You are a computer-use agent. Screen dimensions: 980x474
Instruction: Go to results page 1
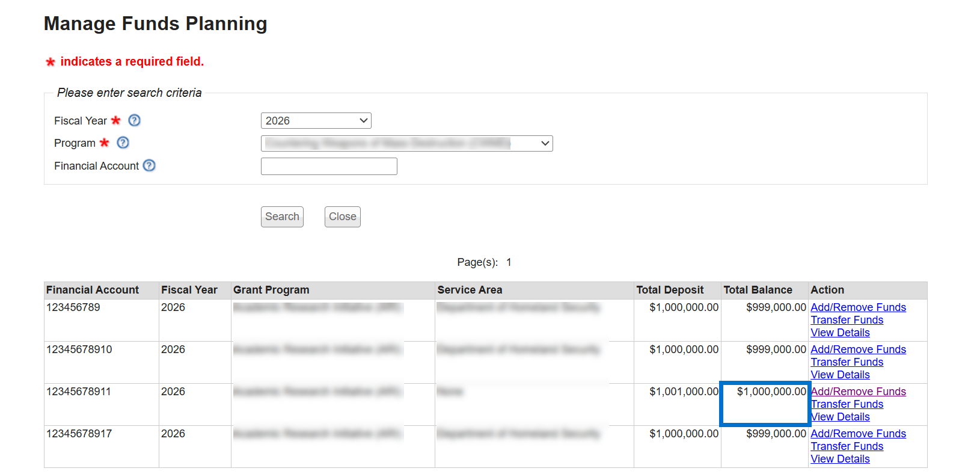[509, 262]
